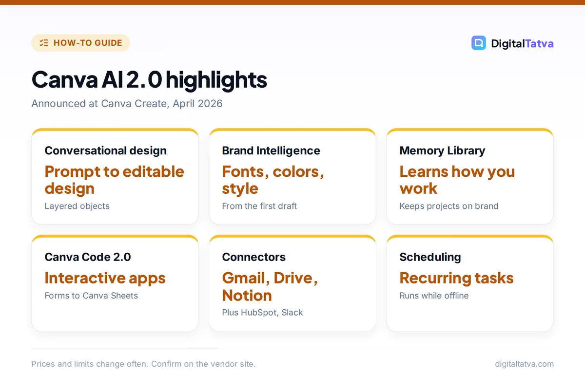Click the Memory Library card title
The width and height of the screenshot is (585, 392).
coord(442,150)
